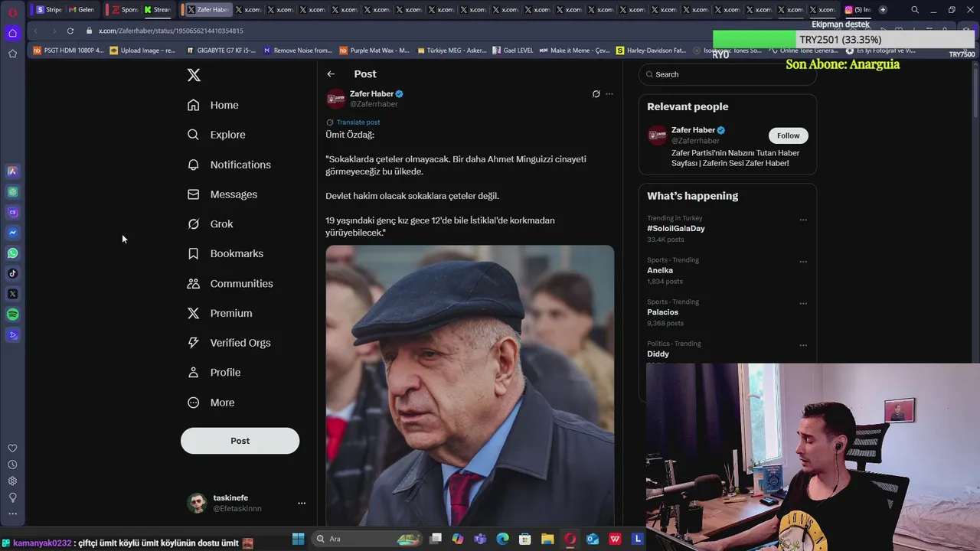Click Zafer Haber avatar on the post

[335, 99]
